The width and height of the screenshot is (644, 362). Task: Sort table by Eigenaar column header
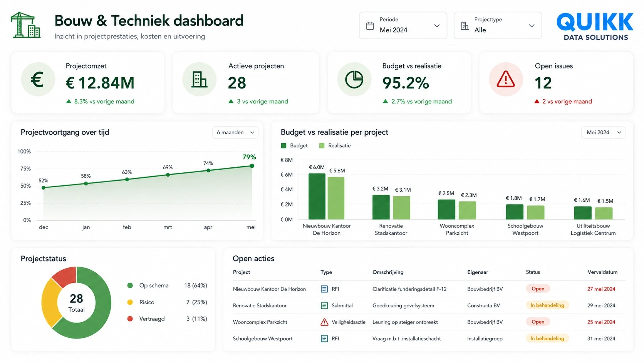(478, 272)
